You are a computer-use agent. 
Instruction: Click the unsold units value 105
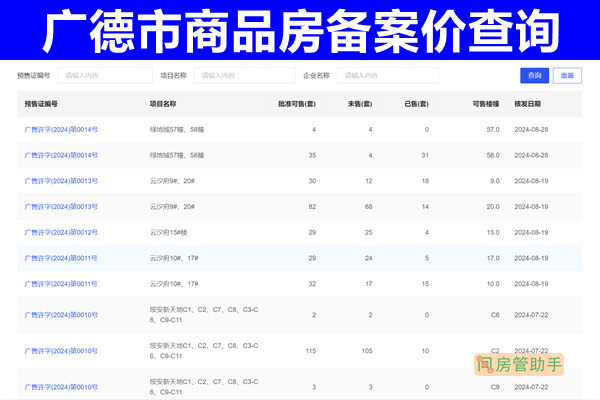coord(367,351)
